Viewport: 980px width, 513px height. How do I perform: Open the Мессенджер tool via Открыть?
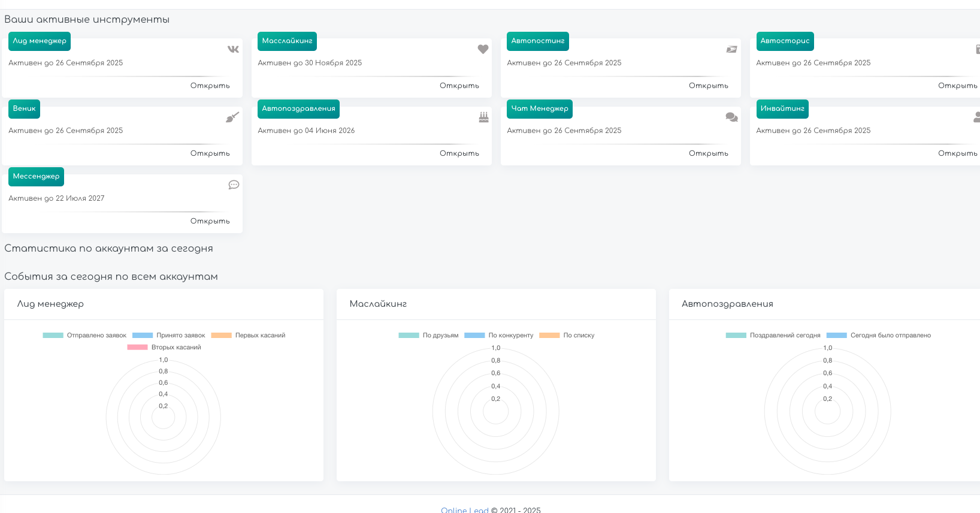[210, 221]
